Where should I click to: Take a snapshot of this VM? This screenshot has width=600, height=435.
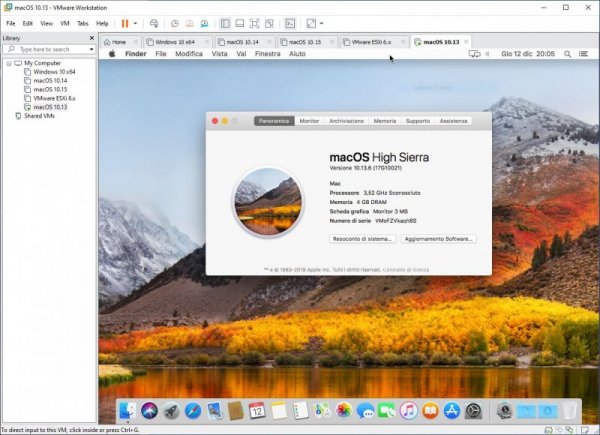[x=175, y=23]
